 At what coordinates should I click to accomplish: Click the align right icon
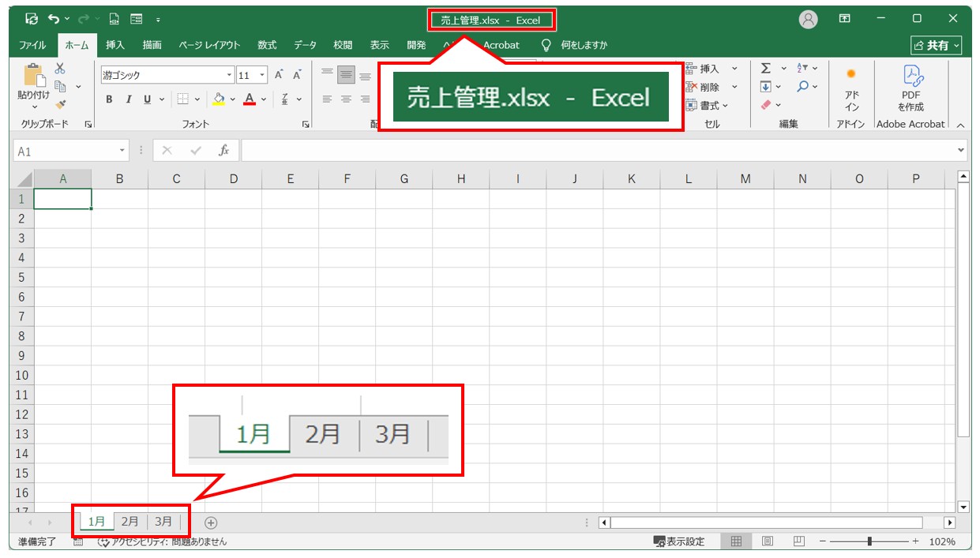coord(365,99)
